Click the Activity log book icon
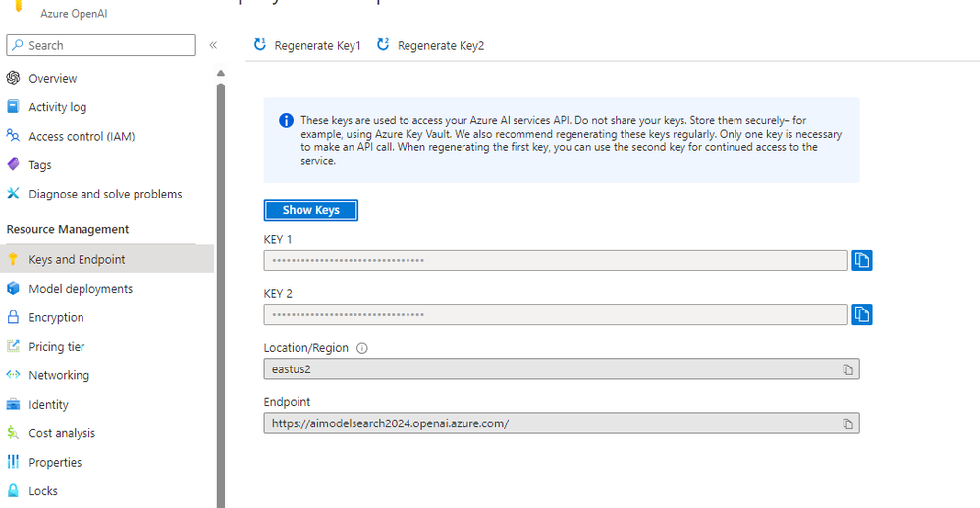Image resolution: width=980 pixels, height=508 pixels. pyautogui.click(x=13, y=106)
